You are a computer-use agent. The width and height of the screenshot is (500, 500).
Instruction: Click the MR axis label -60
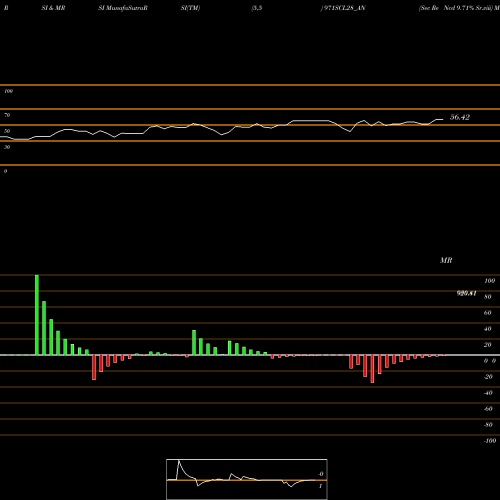[x=488, y=409]
